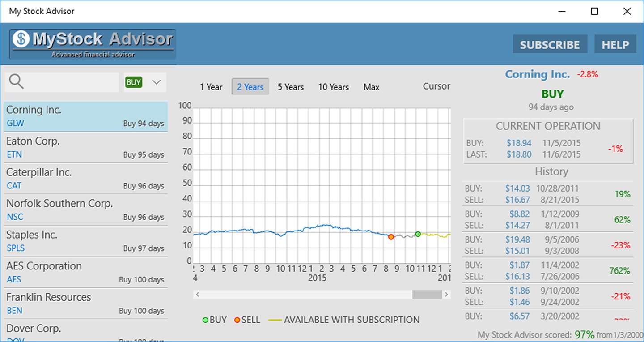Click the $18.80 last price
Image resolution: width=644 pixels, height=342 pixels.
(519, 154)
